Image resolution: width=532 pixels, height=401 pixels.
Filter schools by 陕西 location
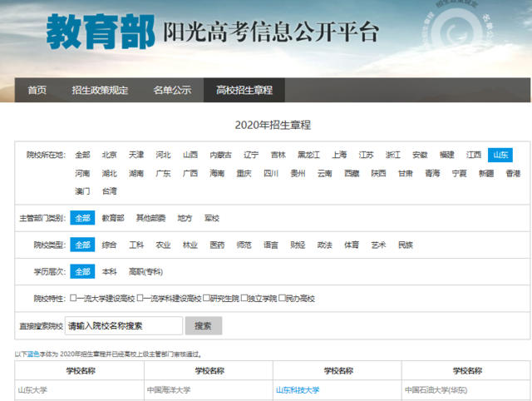(x=378, y=173)
